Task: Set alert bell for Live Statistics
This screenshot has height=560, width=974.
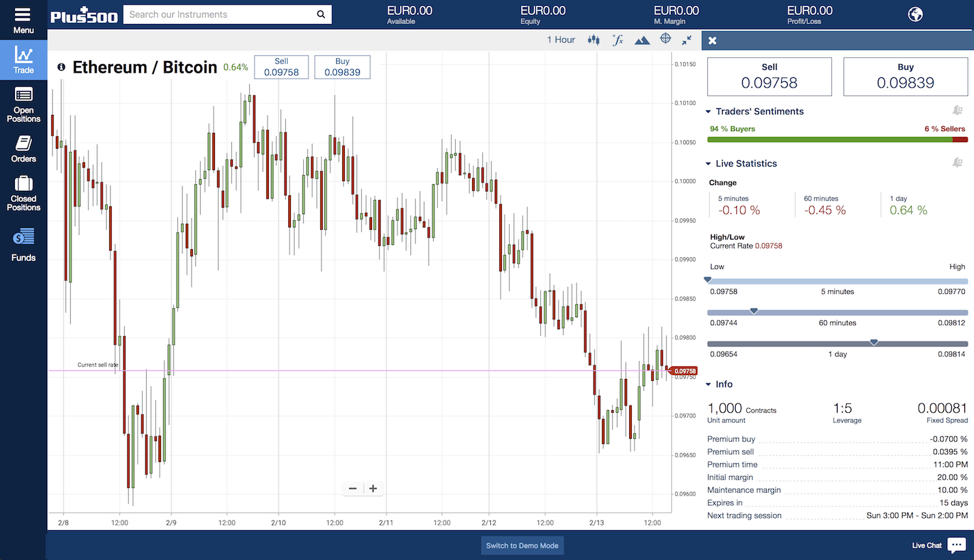Action: click(957, 162)
